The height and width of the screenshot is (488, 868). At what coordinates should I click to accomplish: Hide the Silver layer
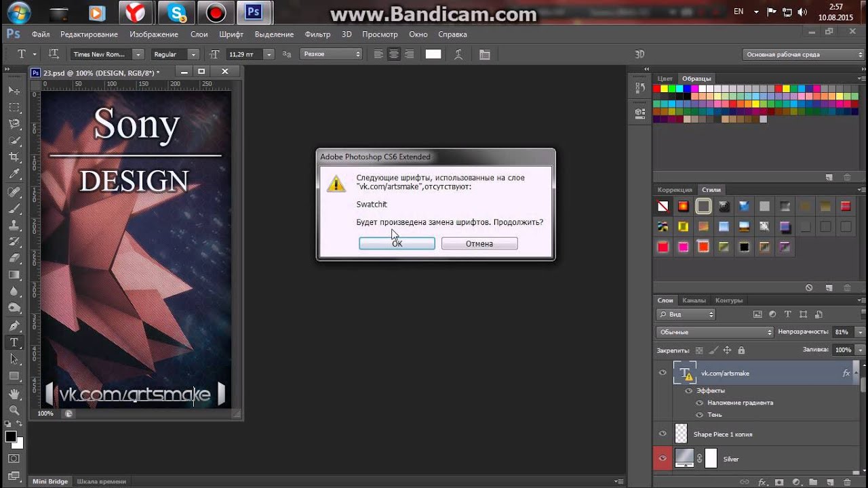tap(663, 459)
